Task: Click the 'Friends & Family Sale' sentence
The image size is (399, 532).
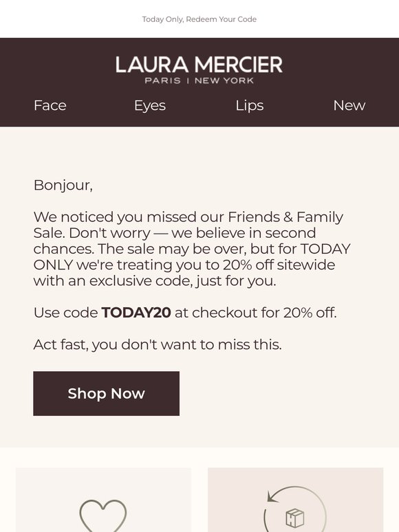Action: click(188, 225)
